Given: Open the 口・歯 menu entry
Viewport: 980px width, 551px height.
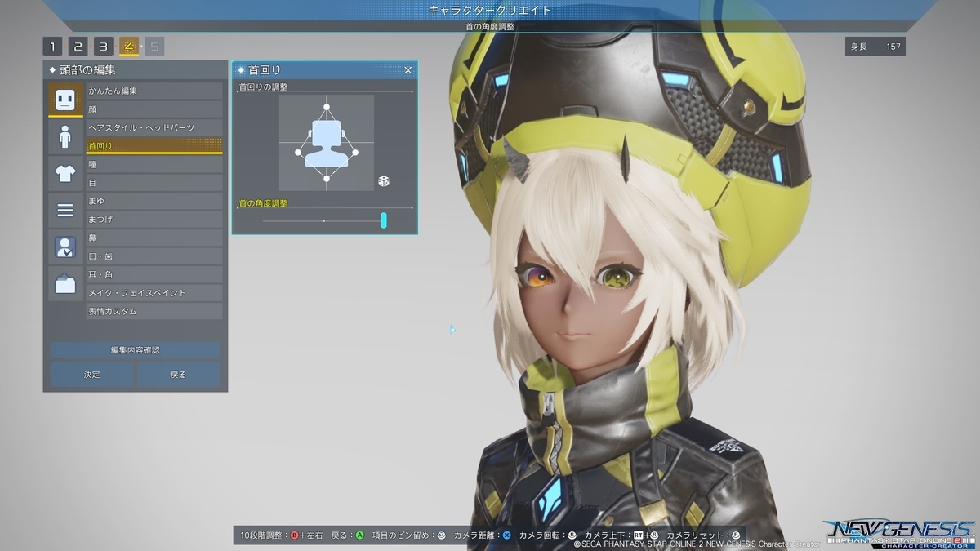Looking at the screenshot, I should 154,256.
